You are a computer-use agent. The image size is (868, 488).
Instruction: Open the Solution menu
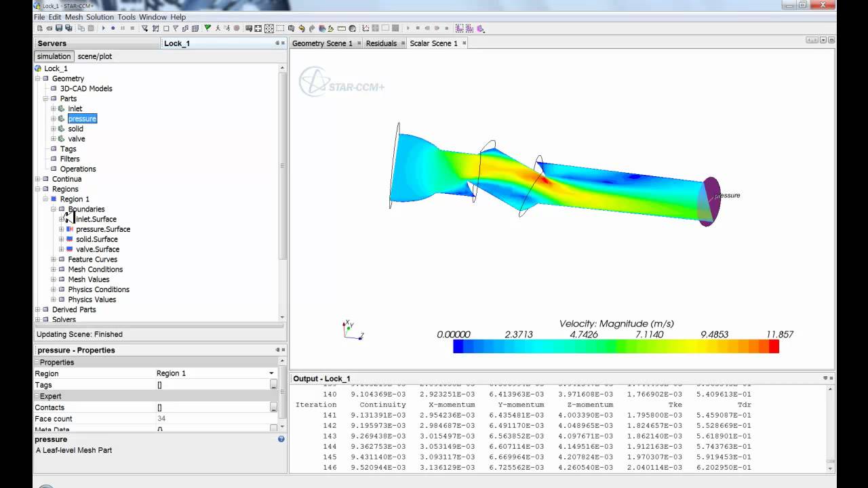pyautogui.click(x=100, y=17)
